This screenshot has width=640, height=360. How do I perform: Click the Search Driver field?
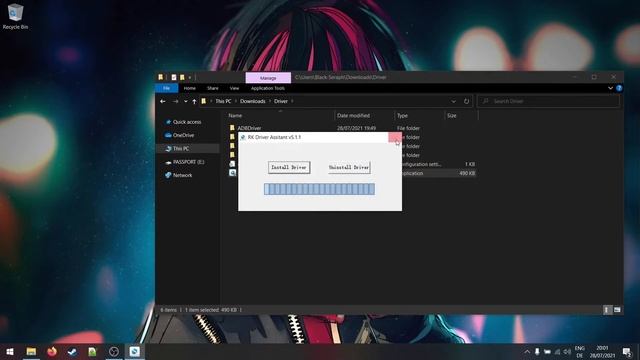(x=548, y=101)
